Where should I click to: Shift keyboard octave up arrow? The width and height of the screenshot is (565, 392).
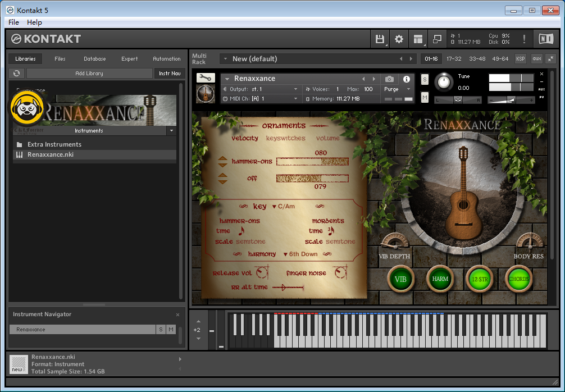(198, 321)
